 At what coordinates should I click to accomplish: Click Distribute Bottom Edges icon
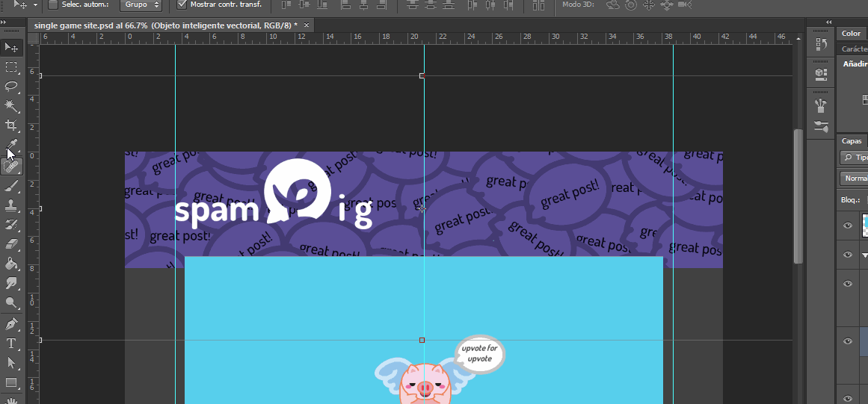(449, 5)
